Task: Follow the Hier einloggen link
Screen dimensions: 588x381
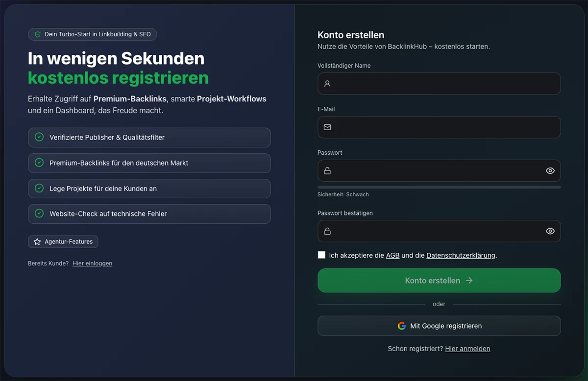Action: pos(92,263)
